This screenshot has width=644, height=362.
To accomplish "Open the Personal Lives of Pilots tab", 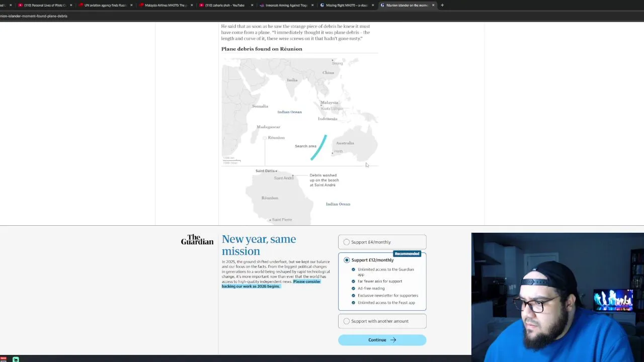I will [x=44, y=5].
